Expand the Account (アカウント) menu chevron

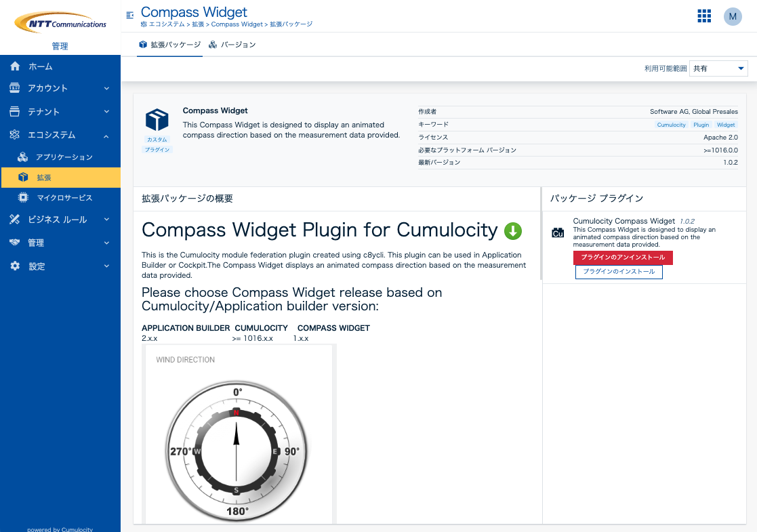(106, 88)
